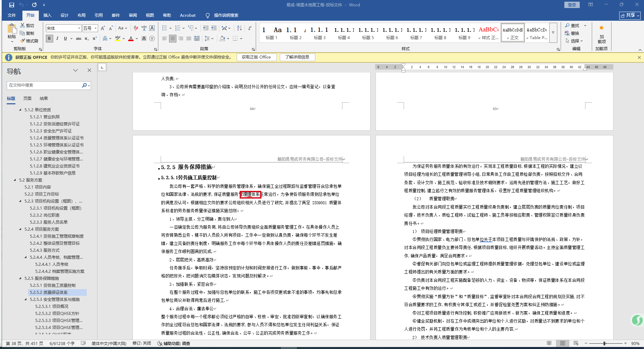Click the superscript icon
Image resolution: width=644 pixels, height=349 pixels.
tap(95, 38)
